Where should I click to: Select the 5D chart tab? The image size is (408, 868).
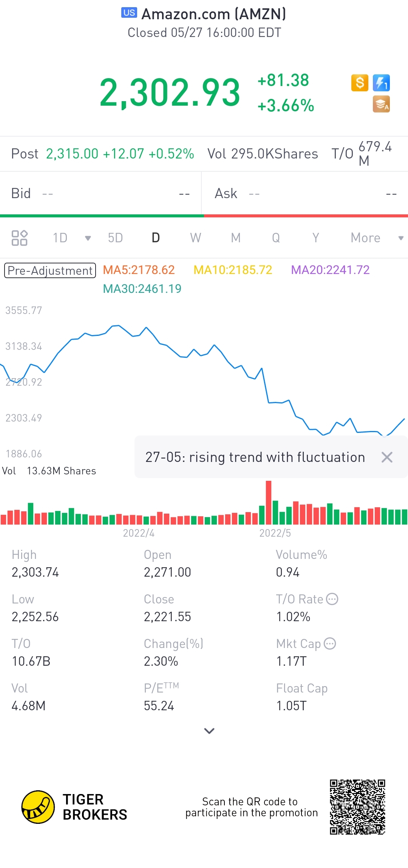tap(115, 238)
